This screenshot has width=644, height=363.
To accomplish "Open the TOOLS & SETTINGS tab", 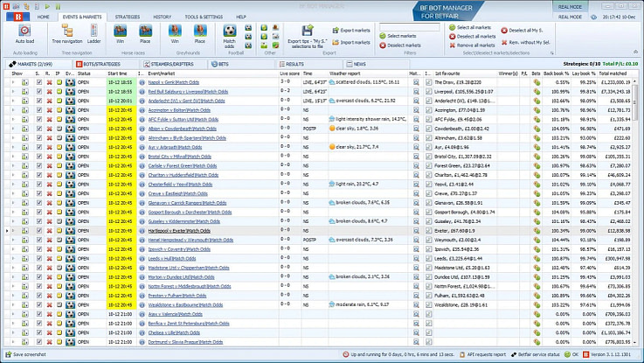I will 204,17.
